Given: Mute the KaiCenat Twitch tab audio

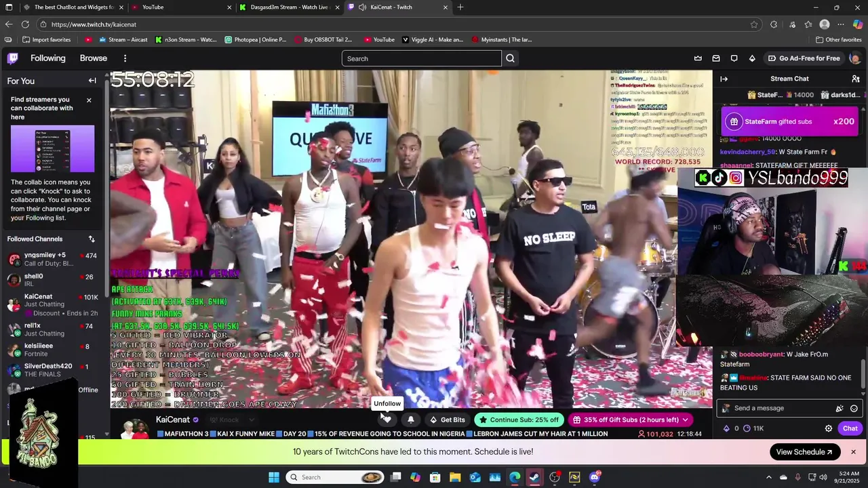Looking at the screenshot, I should (x=363, y=7).
